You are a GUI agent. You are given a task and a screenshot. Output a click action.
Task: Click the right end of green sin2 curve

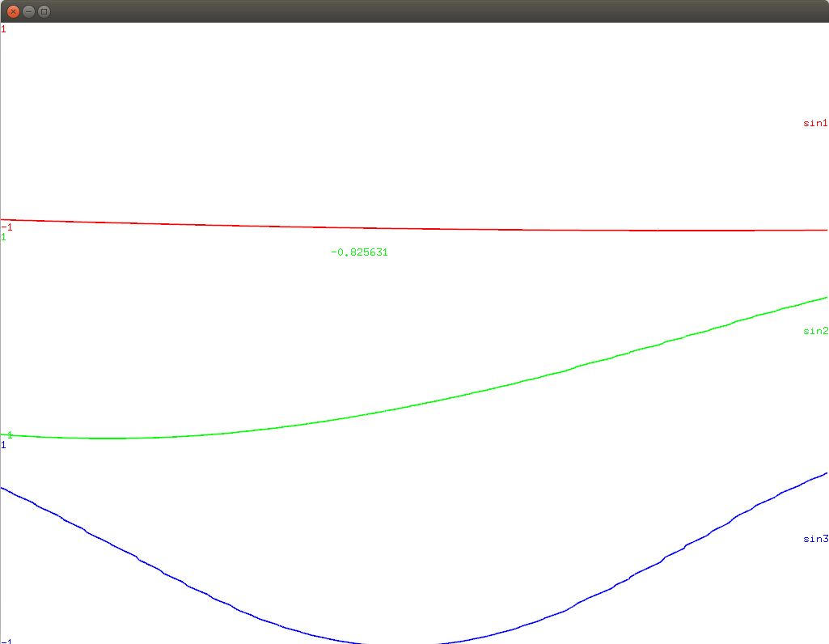coord(826,298)
